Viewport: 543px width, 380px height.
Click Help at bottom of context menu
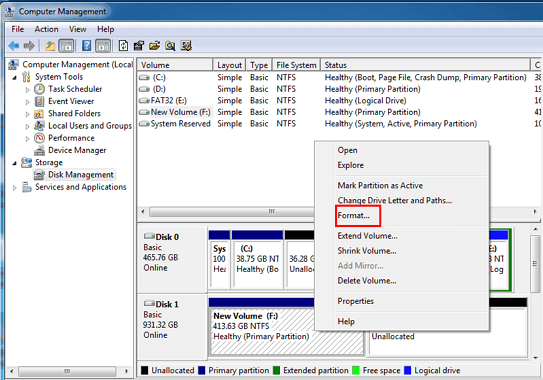(x=346, y=321)
